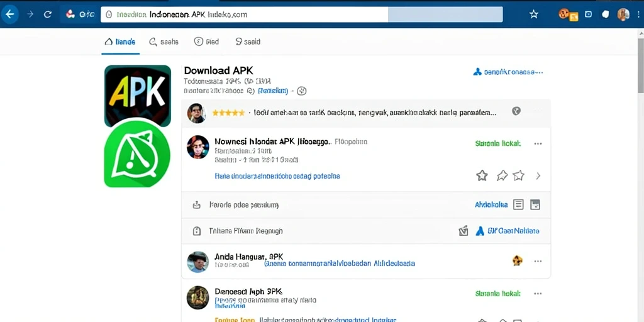644x322 pixels.
Task: Click the blue 'Caer Nekkere' link
Action: [513, 231]
